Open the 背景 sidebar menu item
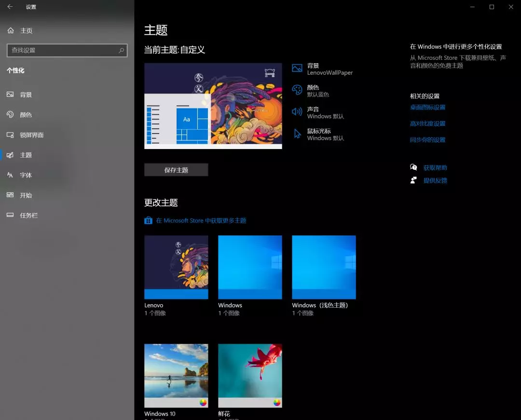The width and height of the screenshot is (521, 420). [67, 95]
